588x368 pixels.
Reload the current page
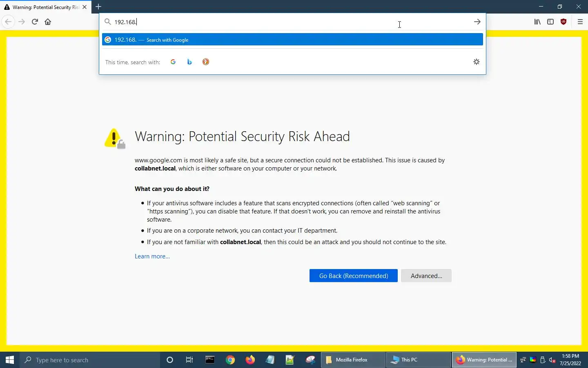pyautogui.click(x=35, y=22)
